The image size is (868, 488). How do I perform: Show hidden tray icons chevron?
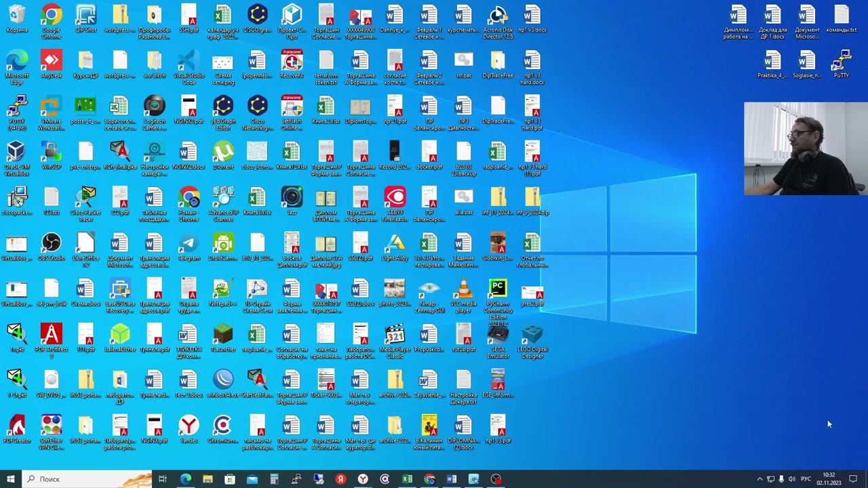759,479
